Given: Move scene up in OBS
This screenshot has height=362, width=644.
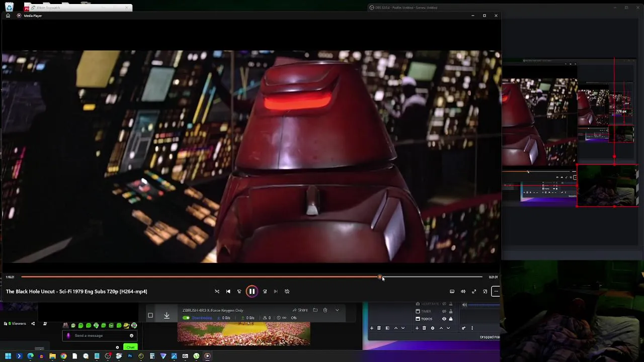Looking at the screenshot, I should click(x=396, y=328).
